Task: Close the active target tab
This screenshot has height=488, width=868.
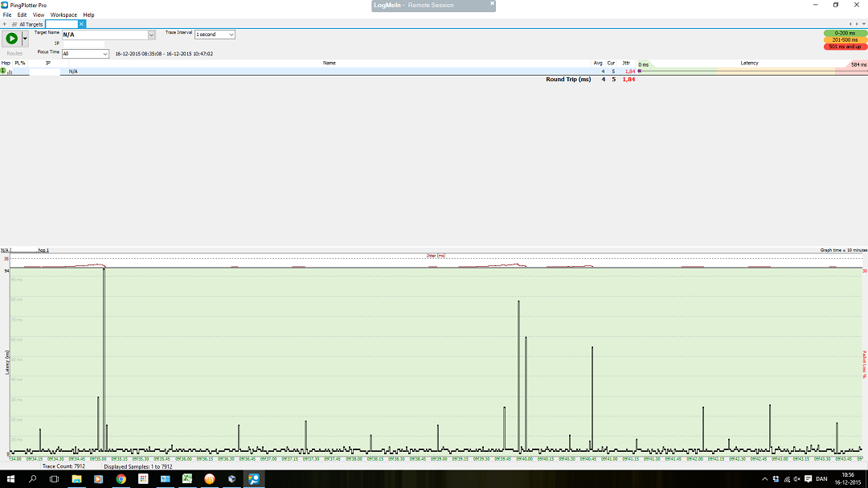Action: pos(81,24)
